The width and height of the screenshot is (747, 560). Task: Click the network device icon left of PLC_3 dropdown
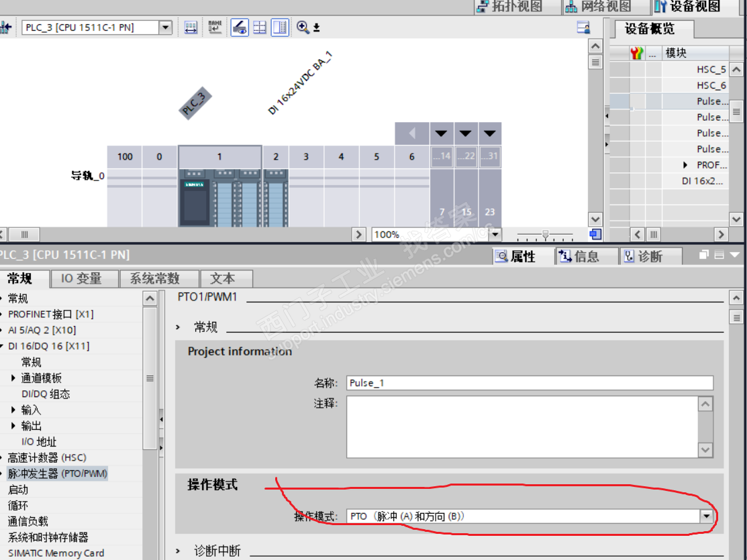tap(6, 27)
